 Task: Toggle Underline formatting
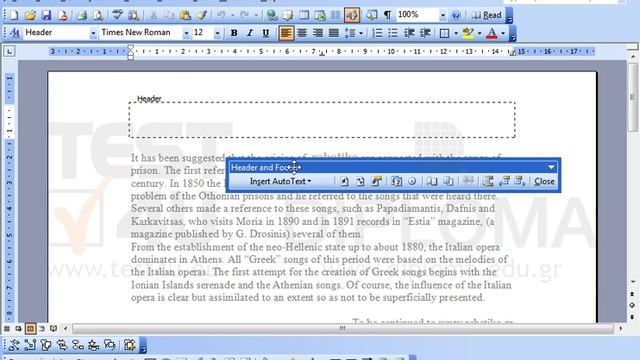click(266, 33)
